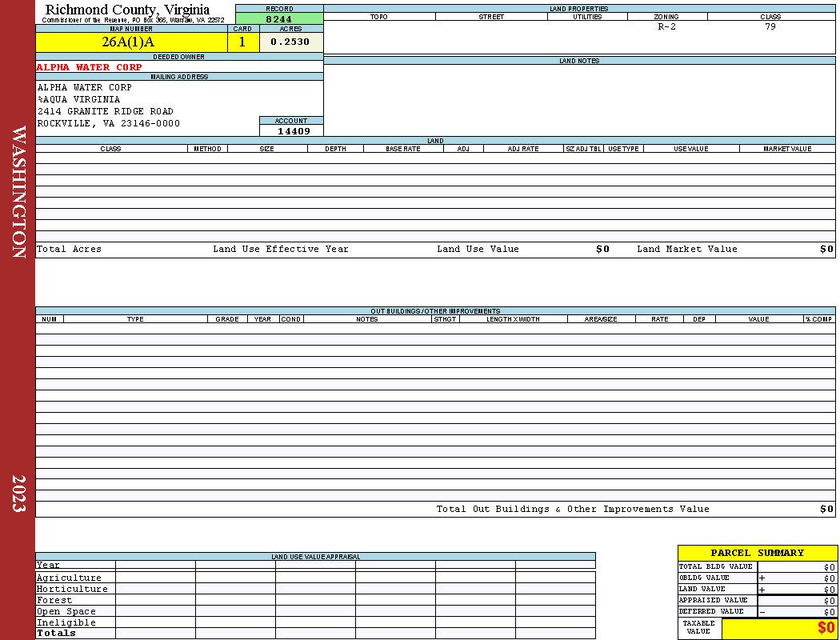Click the LAND NOTES header
840x640 pixels.
tap(579, 61)
